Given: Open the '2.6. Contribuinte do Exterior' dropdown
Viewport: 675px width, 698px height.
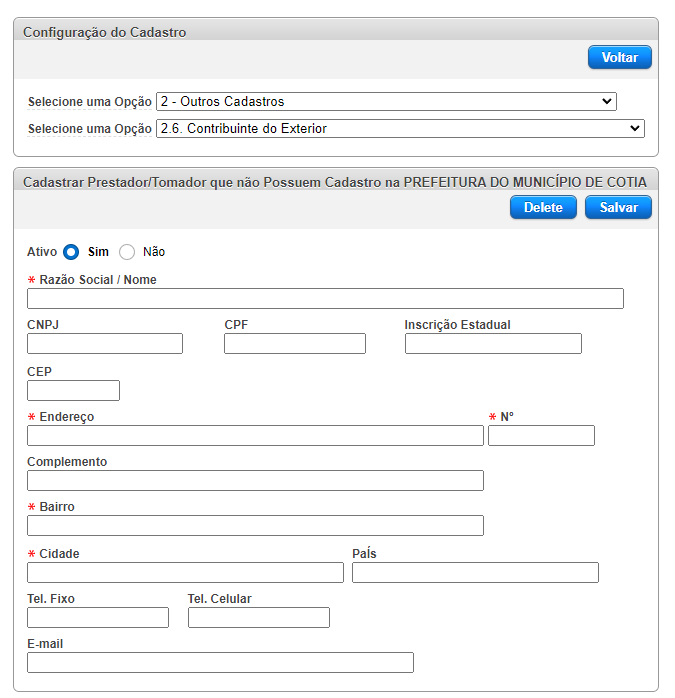Looking at the screenshot, I should 400,129.
